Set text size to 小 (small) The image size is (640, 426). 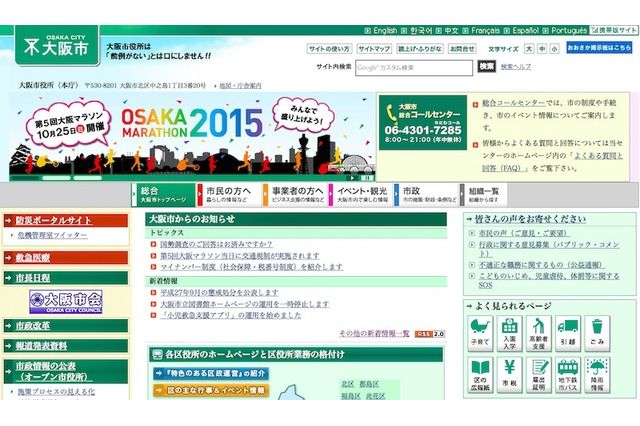[554, 49]
